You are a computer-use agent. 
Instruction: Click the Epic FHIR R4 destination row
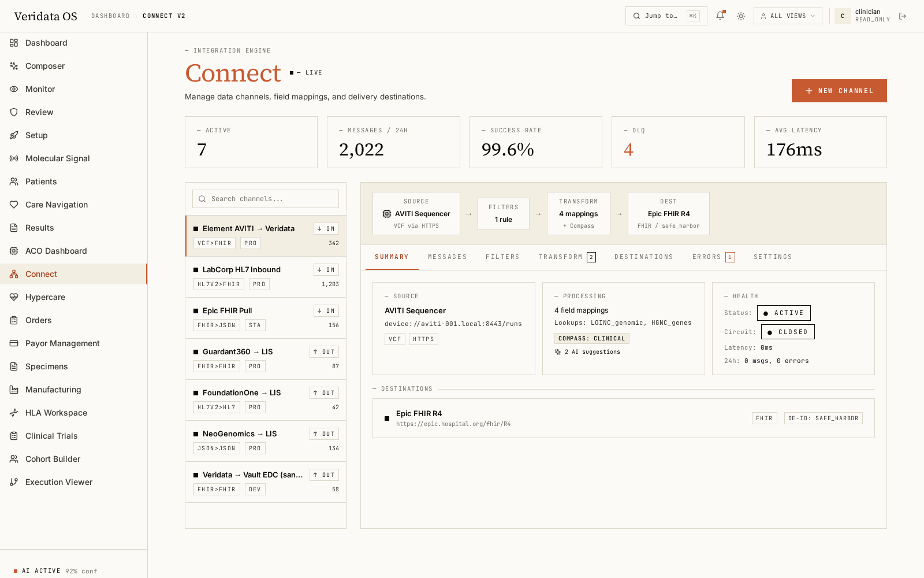pyautogui.click(x=624, y=418)
